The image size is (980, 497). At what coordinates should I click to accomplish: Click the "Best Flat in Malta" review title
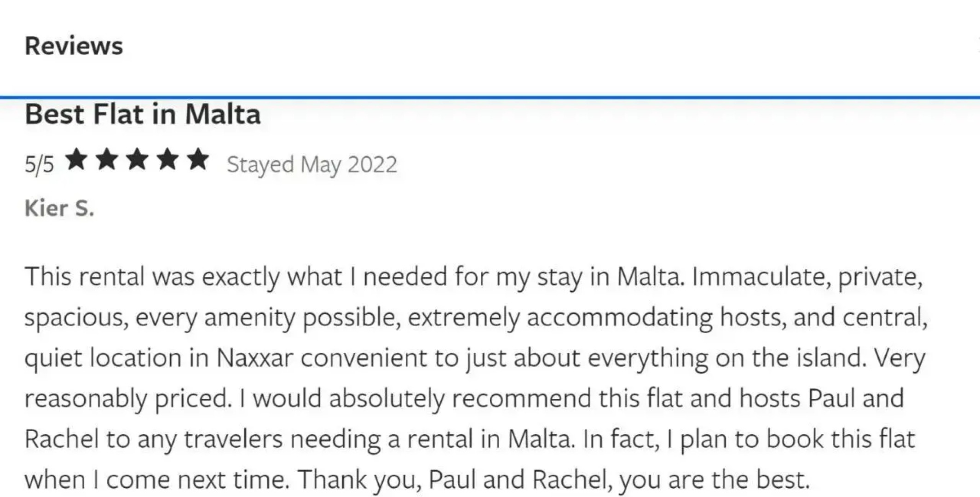pyautogui.click(x=143, y=114)
